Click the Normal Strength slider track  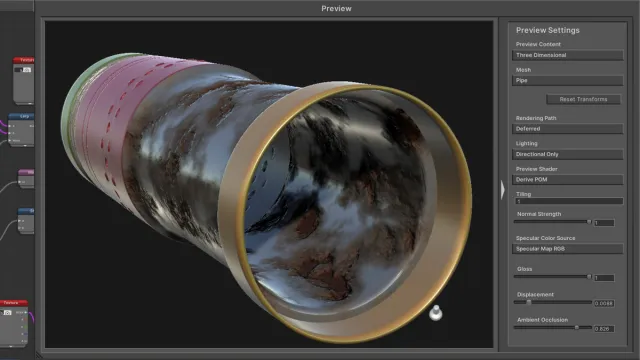point(553,222)
